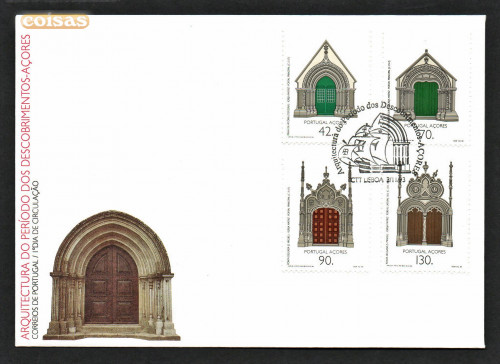This screenshot has height=364, width=500.
Task: Open the 130 stamp with twin brown doors
Action: 426,215
